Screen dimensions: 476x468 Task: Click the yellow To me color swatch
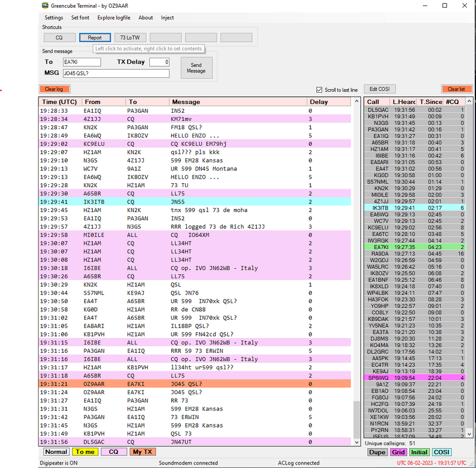pyautogui.click(x=85, y=452)
